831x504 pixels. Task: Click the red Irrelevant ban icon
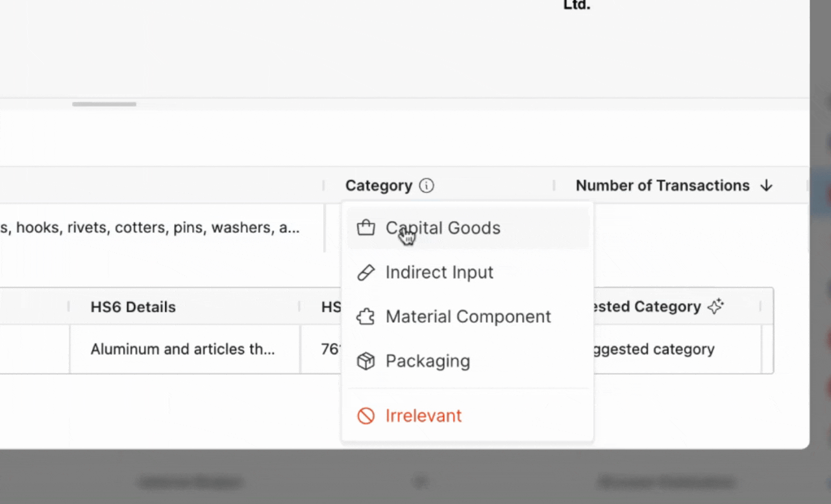[366, 416]
